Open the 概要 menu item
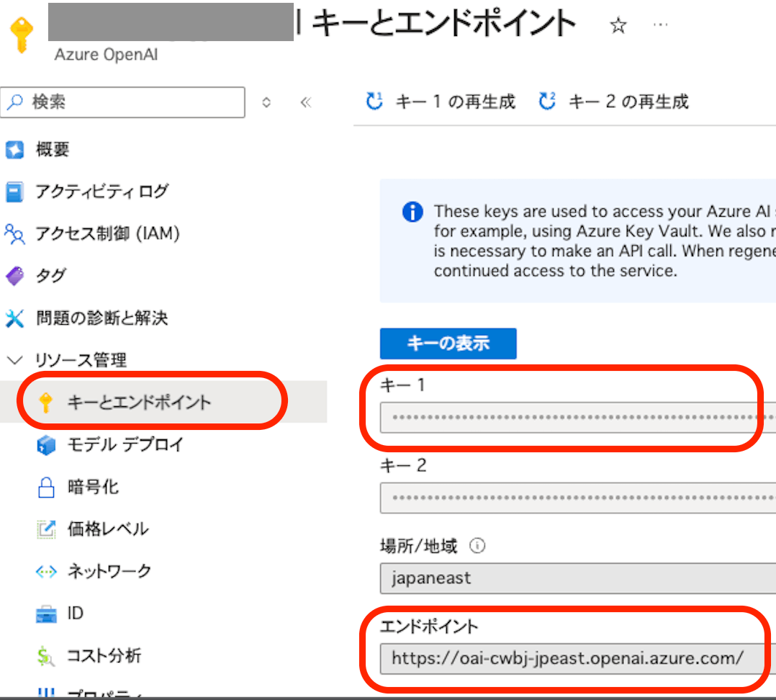The height and width of the screenshot is (700, 776). 52,149
